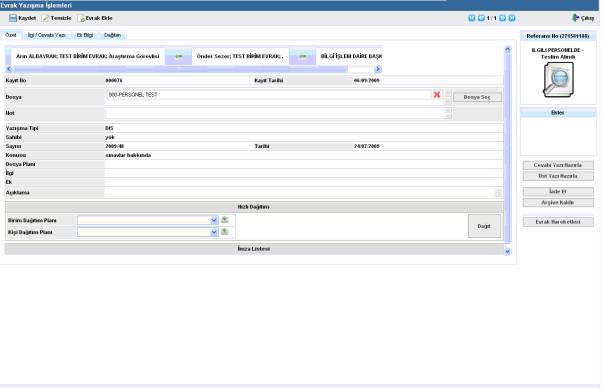Image resolution: width=604 pixels, height=388 pixels.
Task: Open the document preview magnifier icon
Action: [558, 79]
